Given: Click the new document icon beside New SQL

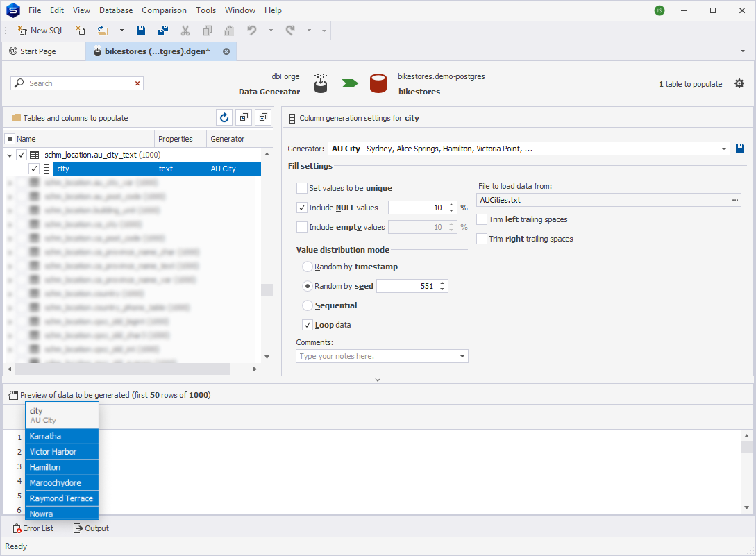Looking at the screenshot, I should tap(81, 31).
